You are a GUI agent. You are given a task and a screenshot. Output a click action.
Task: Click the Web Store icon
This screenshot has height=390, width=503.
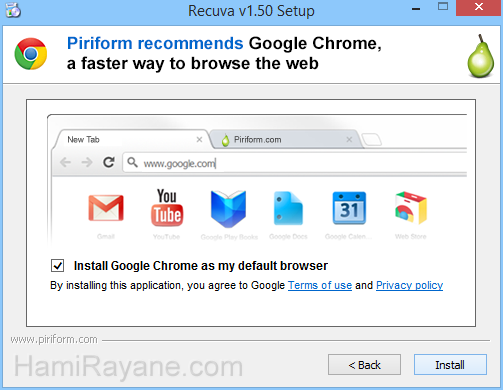coord(411,207)
